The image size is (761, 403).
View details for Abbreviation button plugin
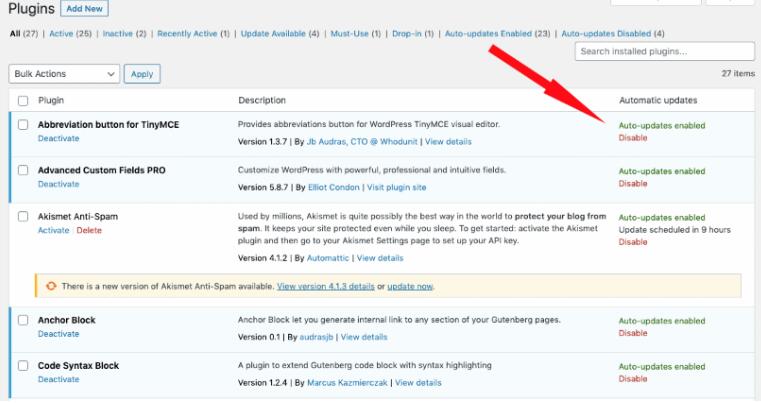(x=448, y=142)
